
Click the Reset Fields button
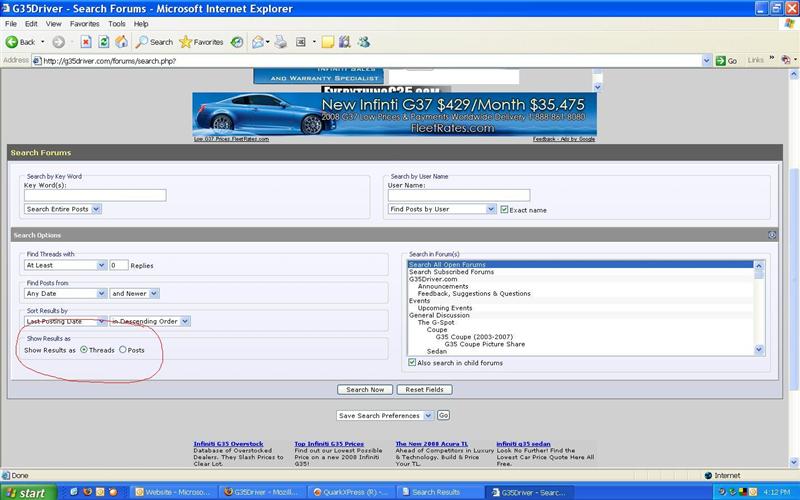[x=425, y=389]
